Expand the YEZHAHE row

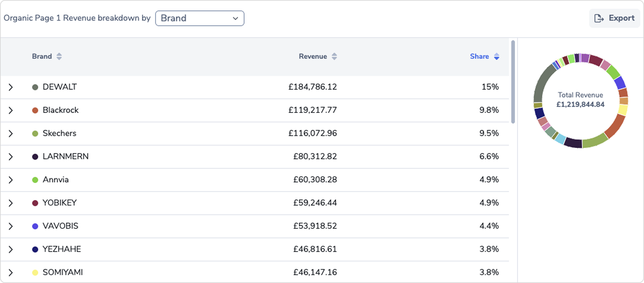pyautogui.click(x=11, y=249)
